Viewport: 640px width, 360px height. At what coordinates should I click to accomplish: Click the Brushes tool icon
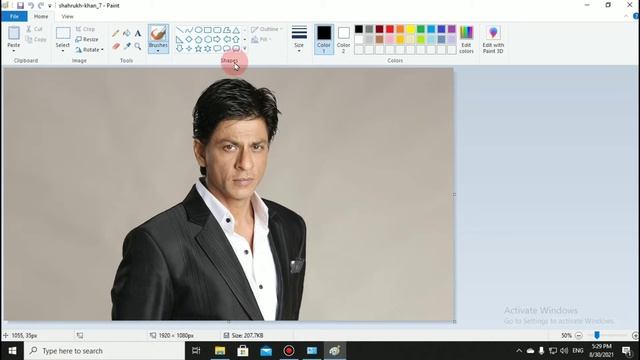click(158, 33)
